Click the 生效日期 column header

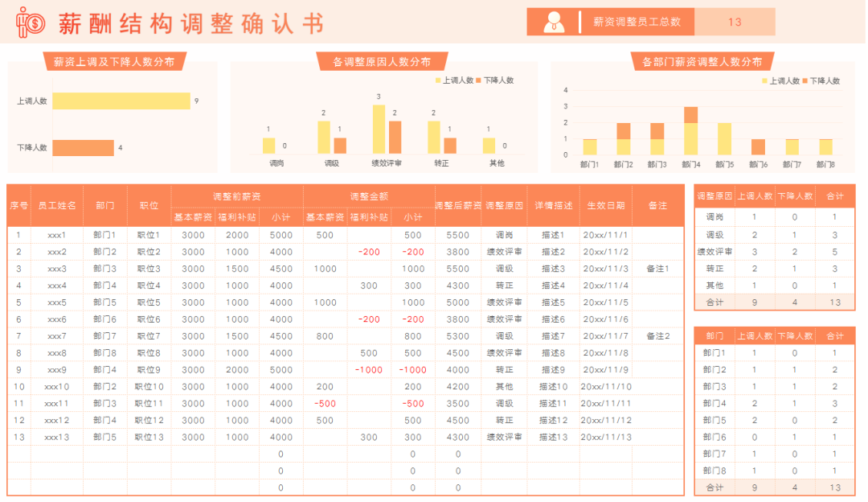click(x=605, y=206)
